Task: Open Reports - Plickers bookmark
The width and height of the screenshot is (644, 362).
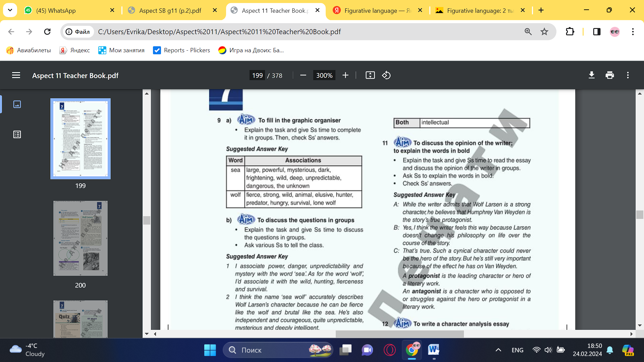Action: tap(181, 50)
